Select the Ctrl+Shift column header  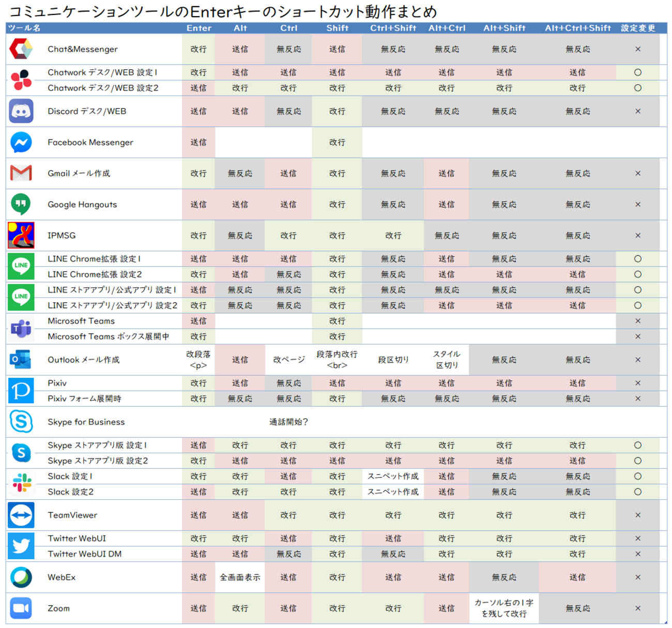pyautogui.click(x=393, y=28)
